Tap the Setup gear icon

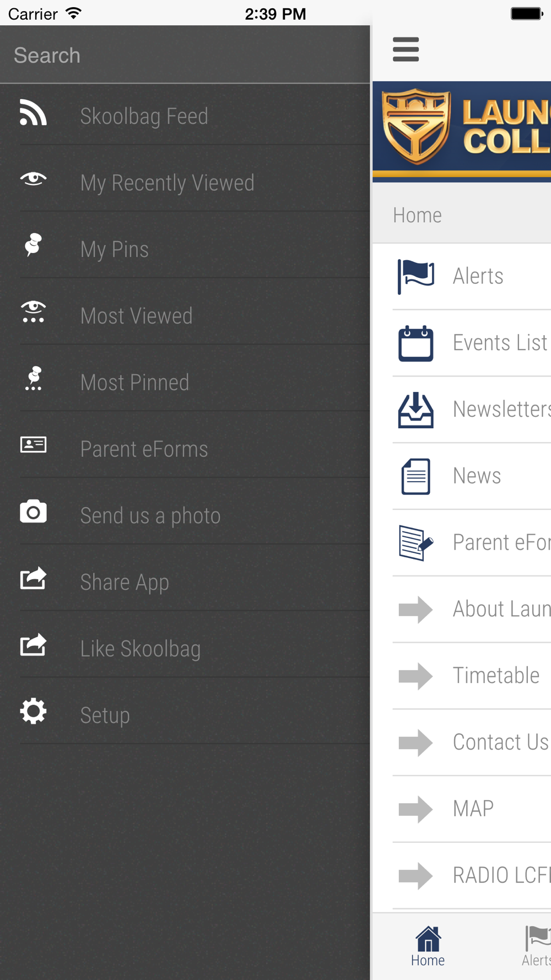pos(33,711)
